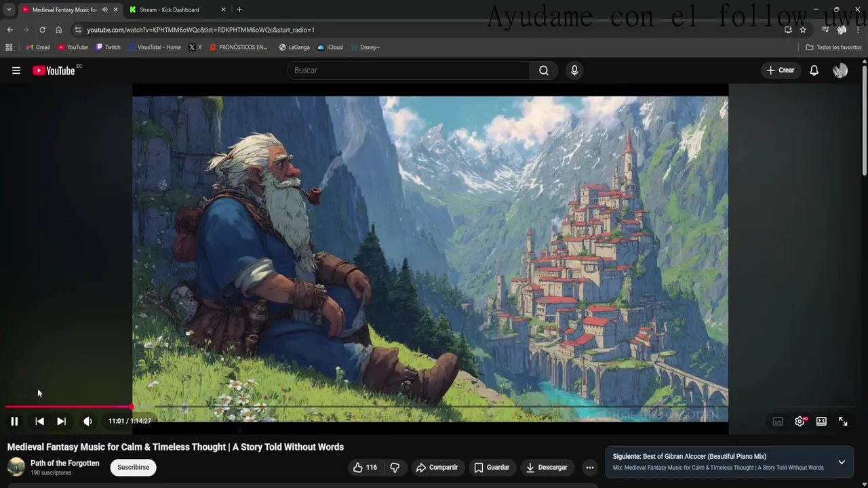Click the Guardar save button

(492, 468)
